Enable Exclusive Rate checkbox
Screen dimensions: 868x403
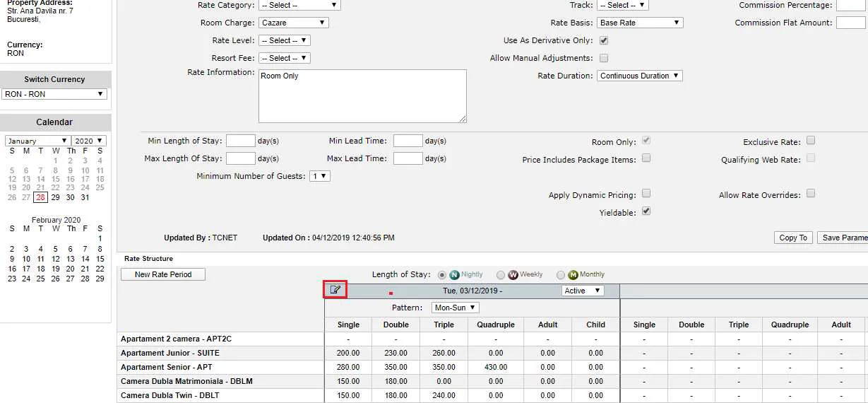pos(811,141)
